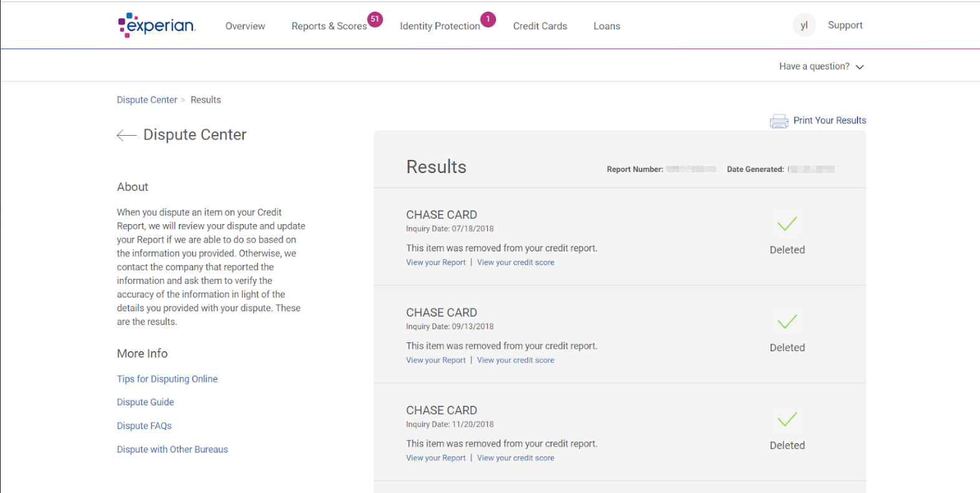
Task: Open the Dispute Guide link
Action: point(145,402)
